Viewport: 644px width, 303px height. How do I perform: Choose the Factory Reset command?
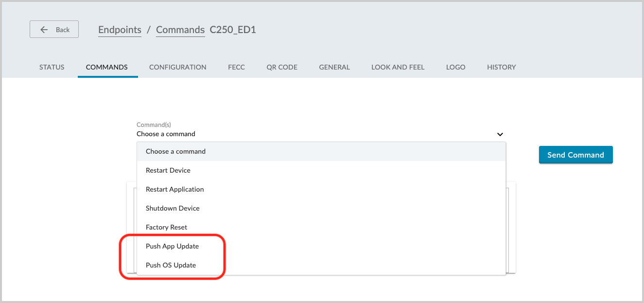click(321, 227)
